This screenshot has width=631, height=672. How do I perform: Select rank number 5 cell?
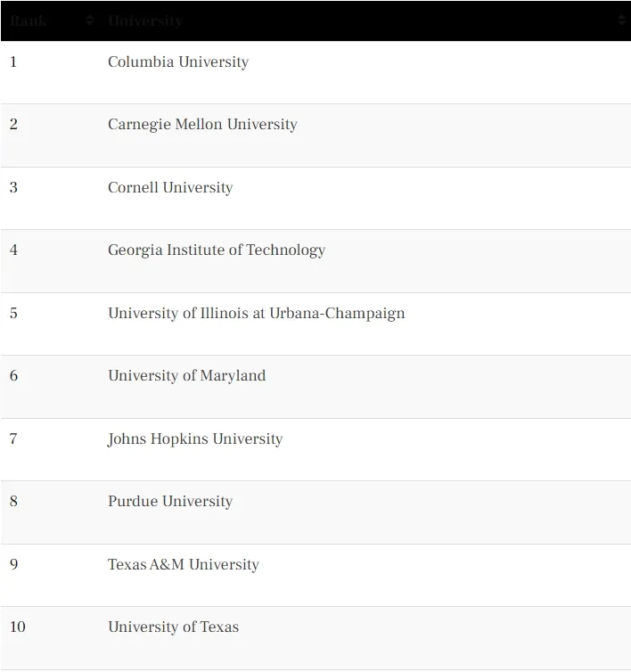click(13, 313)
